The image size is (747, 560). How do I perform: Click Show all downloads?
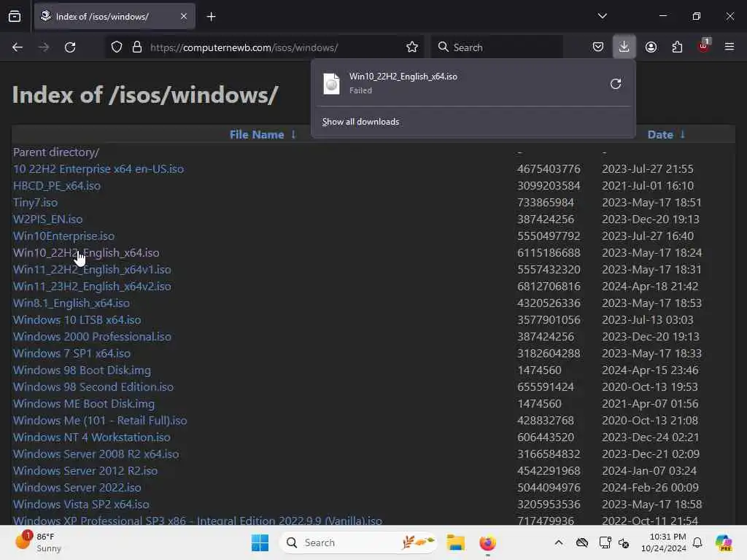coord(360,122)
